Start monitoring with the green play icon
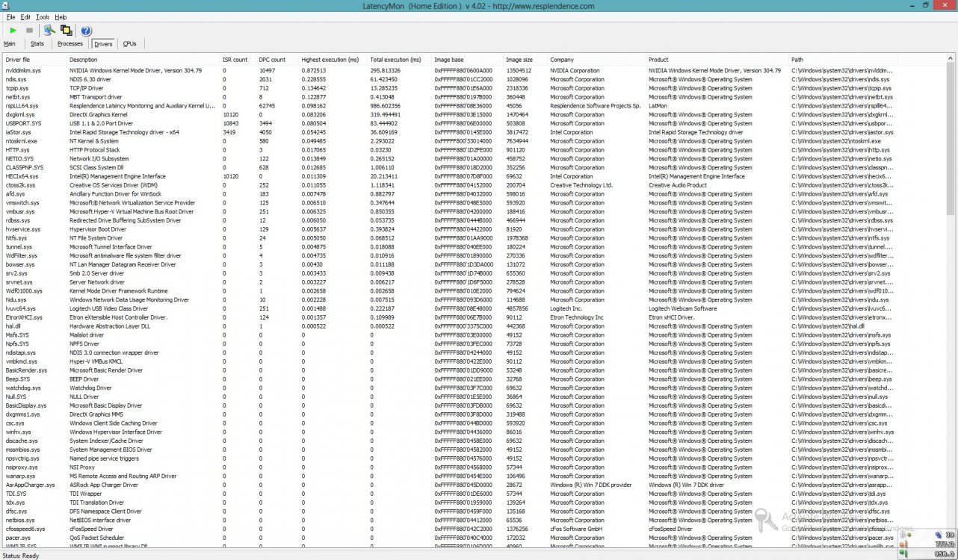958x560 pixels. pos(13,31)
